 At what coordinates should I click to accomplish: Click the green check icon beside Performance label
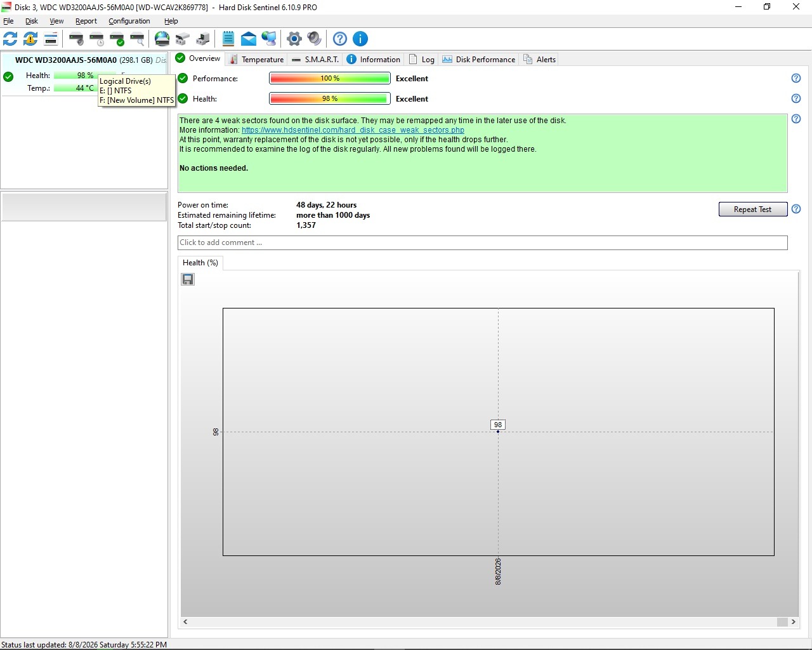[x=183, y=78]
